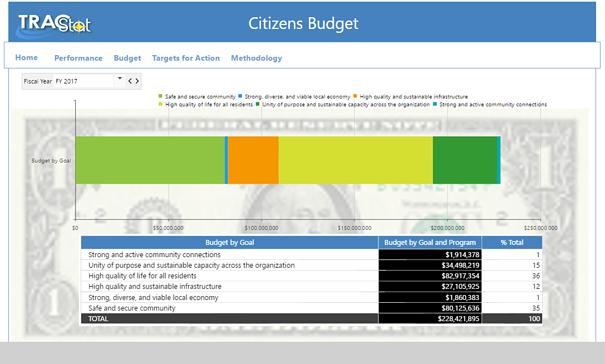
Task: Go to previous fiscal year arrow
Action: [x=130, y=81]
